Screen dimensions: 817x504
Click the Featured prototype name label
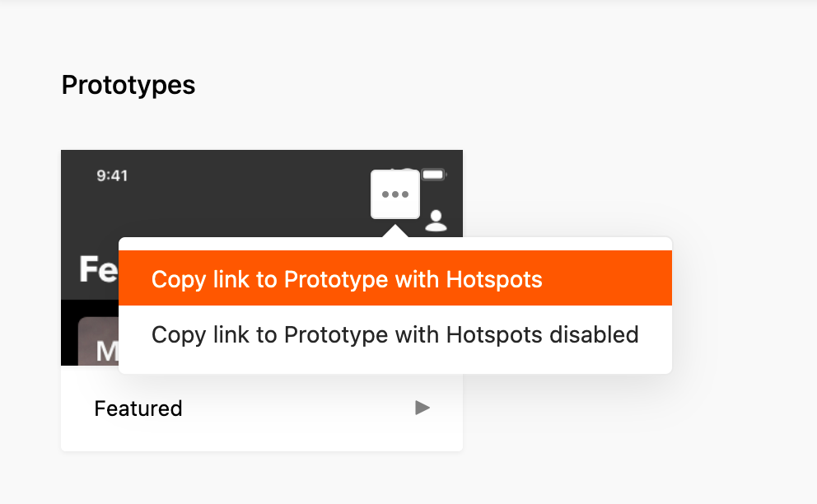click(x=138, y=408)
